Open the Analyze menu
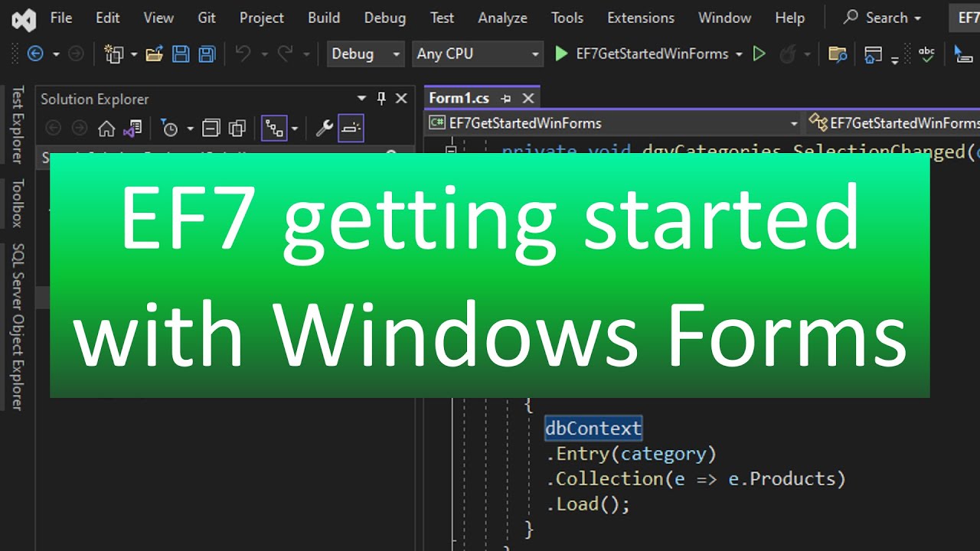980x551 pixels. click(502, 18)
